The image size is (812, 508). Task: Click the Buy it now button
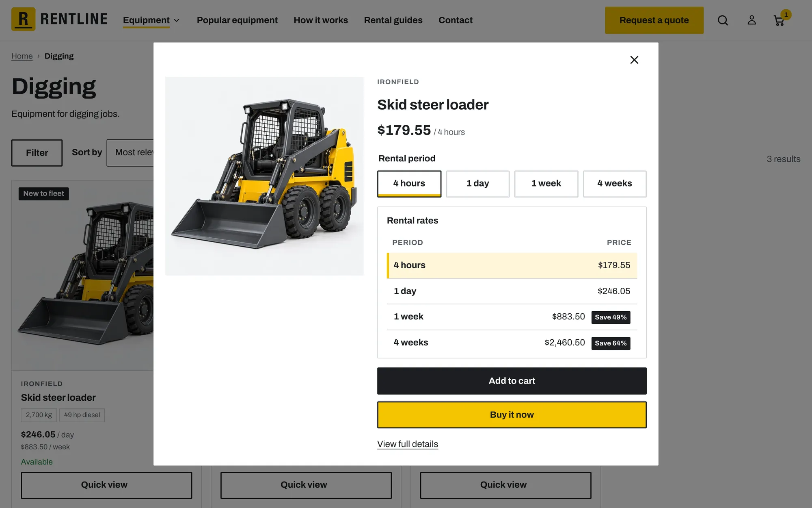point(512,415)
